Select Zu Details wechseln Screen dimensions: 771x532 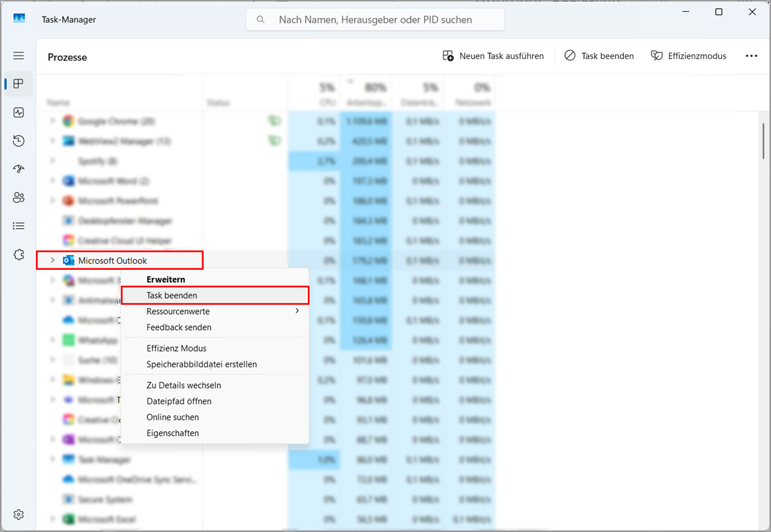point(183,386)
